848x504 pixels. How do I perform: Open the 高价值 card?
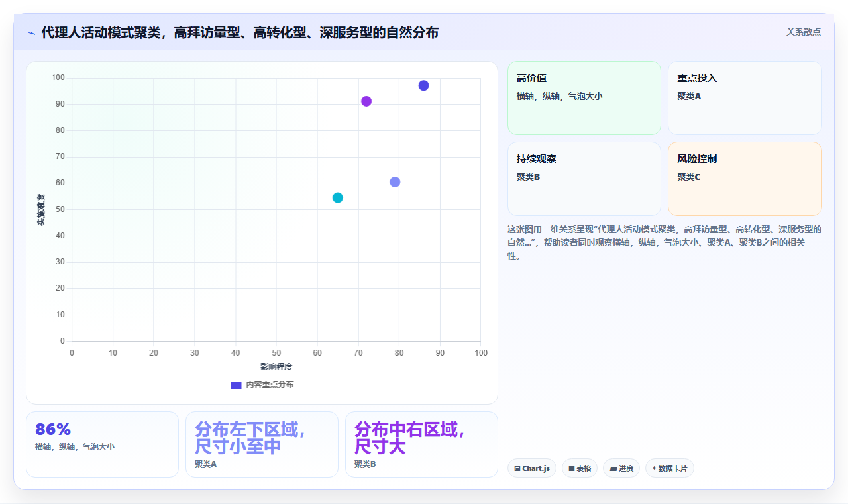pos(584,98)
